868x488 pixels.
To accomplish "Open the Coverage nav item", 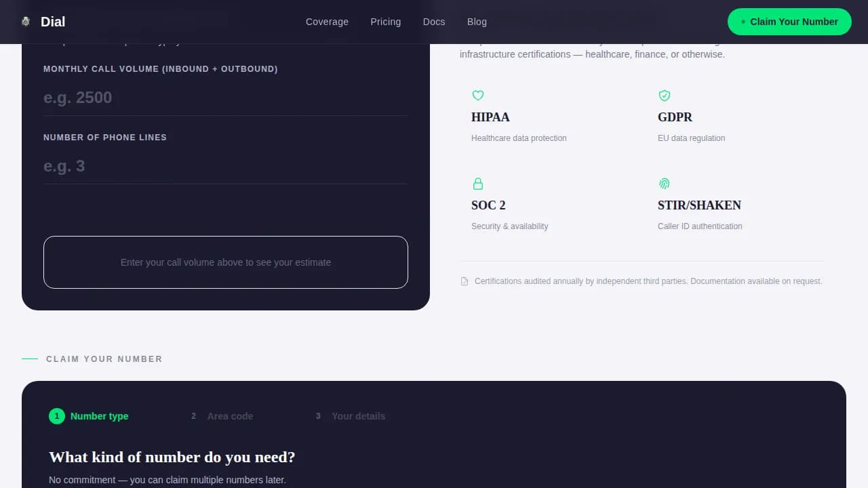I will (327, 22).
